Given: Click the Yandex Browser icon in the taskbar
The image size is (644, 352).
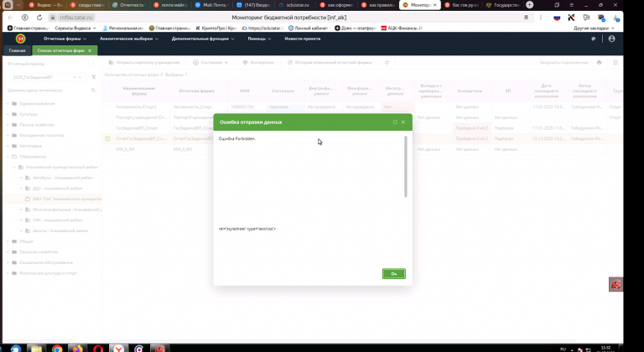Looking at the screenshot, I should coord(119,349).
